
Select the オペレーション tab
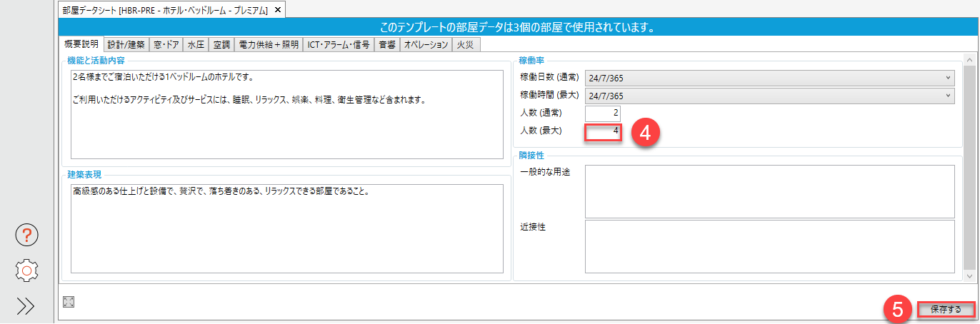426,44
